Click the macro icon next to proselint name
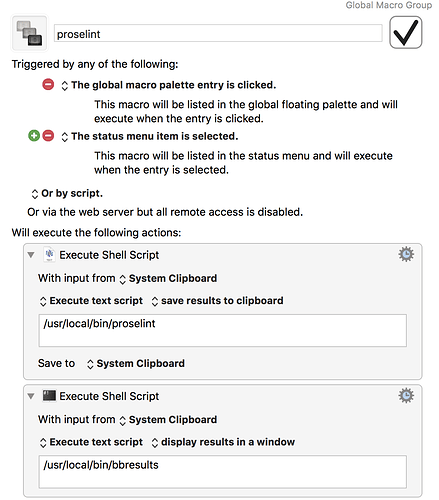 point(29,33)
